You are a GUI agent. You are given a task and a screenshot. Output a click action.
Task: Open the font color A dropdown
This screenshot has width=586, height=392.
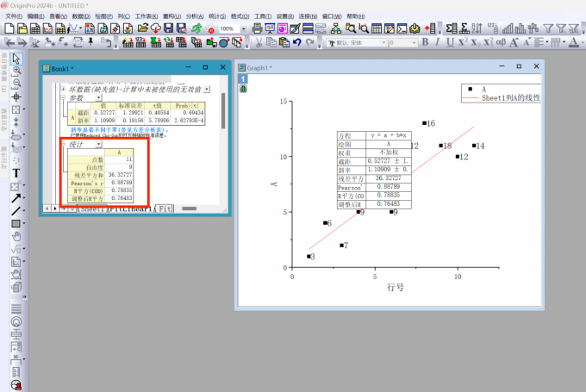point(583,42)
